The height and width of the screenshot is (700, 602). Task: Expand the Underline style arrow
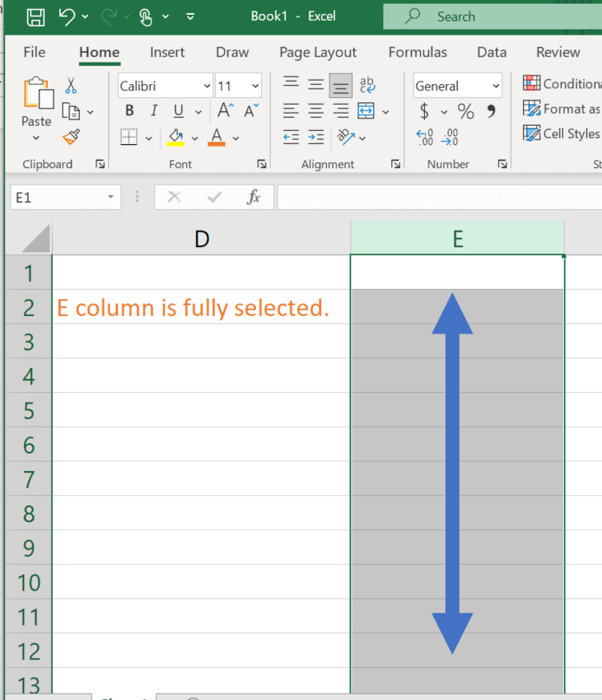coord(198,112)
